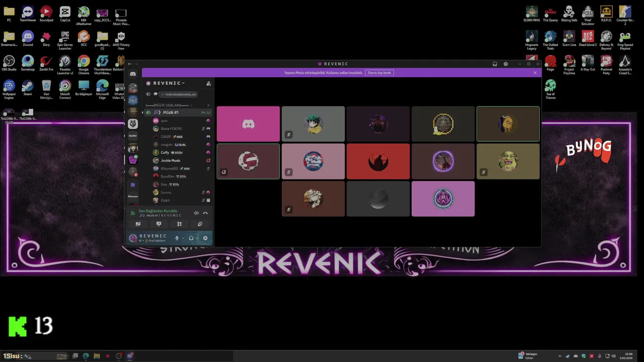Select the Shrek face avatar tile
The width and height of the screenshot is (644, 362).
coord(508,161)
